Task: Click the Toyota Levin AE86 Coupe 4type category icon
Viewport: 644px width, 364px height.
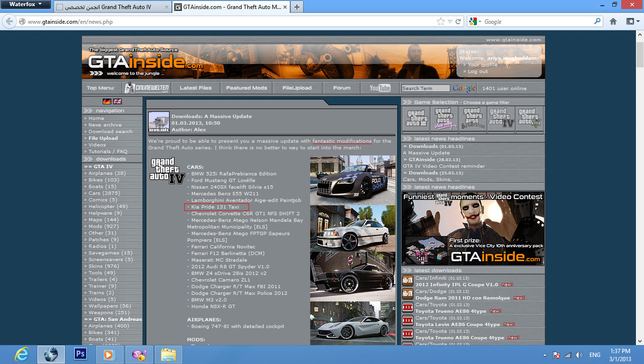Action: coord(408,321)
